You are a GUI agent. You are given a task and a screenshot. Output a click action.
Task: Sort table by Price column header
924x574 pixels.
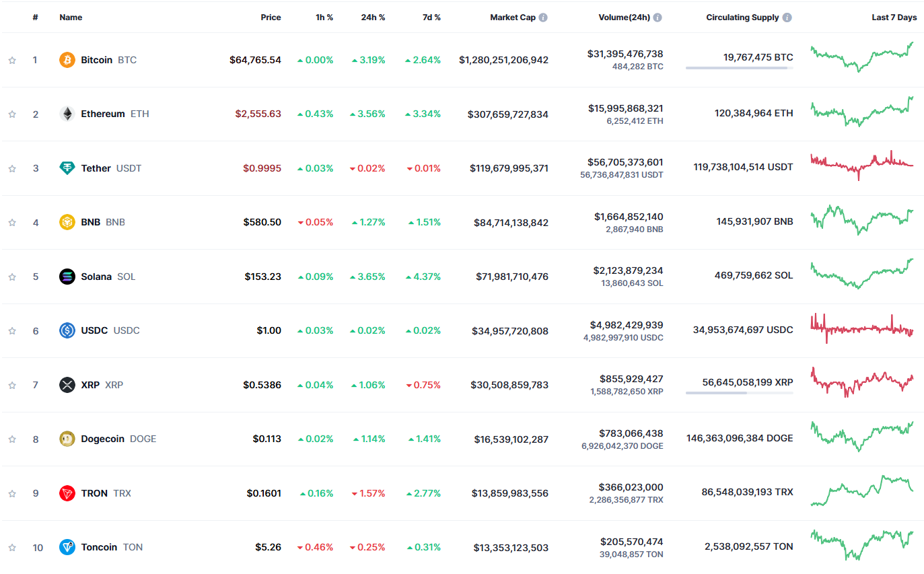pyautogui.click(x=271, y=17)
